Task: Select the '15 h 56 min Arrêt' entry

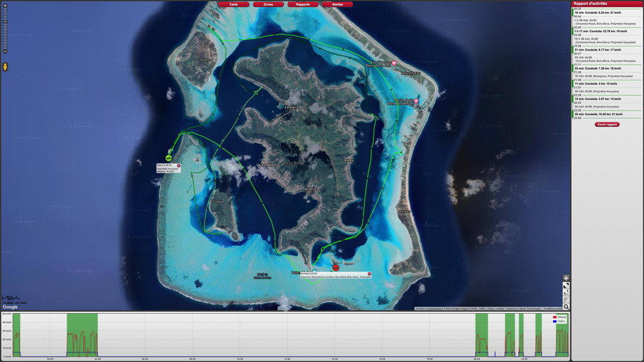Action: tap(607, 40)
